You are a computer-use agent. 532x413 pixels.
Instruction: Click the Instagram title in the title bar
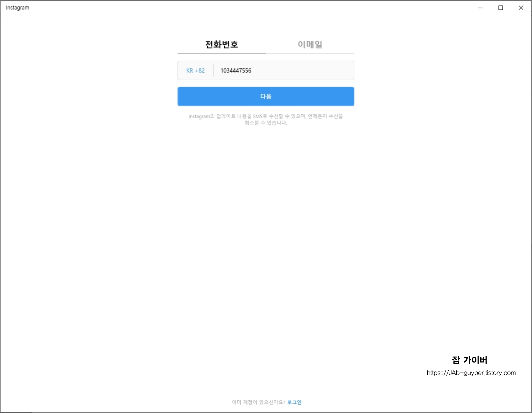click(18, 8)
